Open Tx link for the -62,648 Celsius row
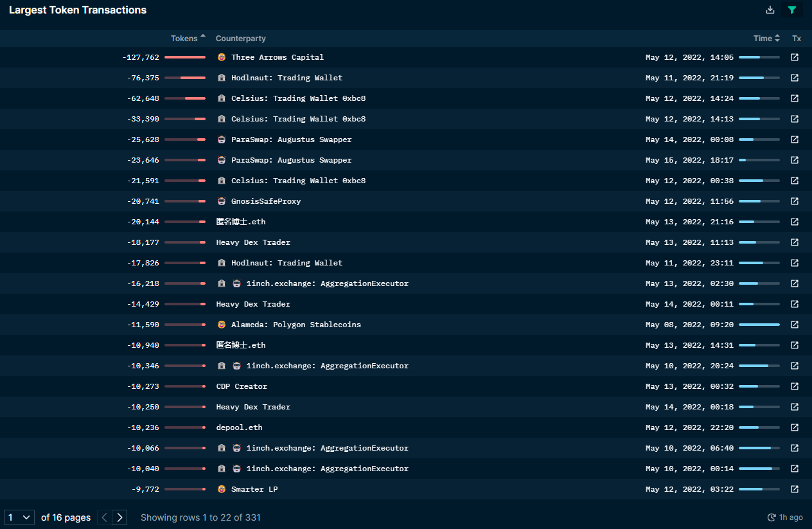This screenshot has width=812, height=529. pyautogui.click(x=795, y=98)
